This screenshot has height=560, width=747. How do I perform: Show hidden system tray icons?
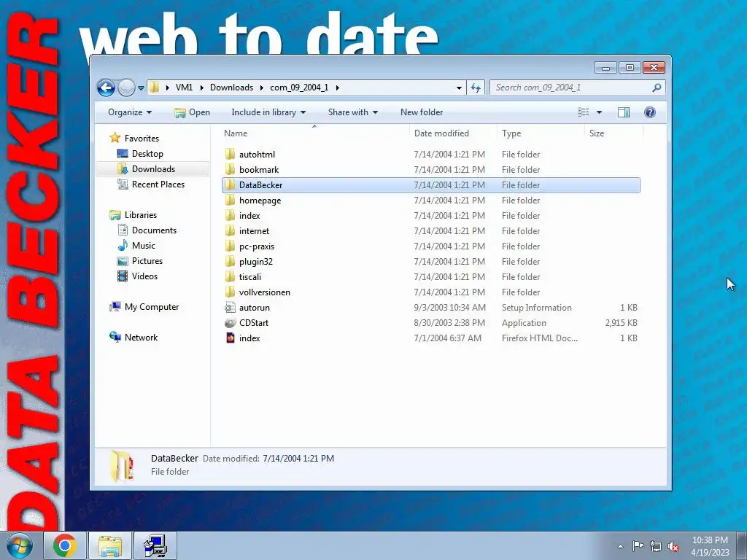click(x=620, y=546)
